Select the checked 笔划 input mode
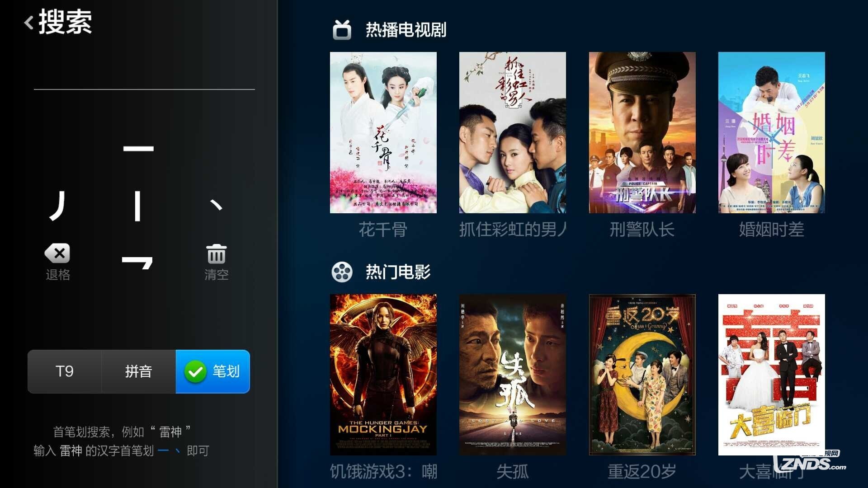This screenshot has height=488, width=868. click(x=212, y=371)
